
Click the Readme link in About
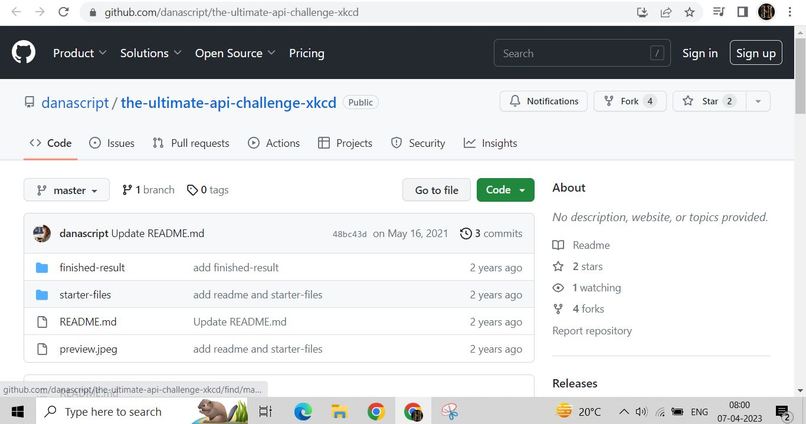[581, 245]
